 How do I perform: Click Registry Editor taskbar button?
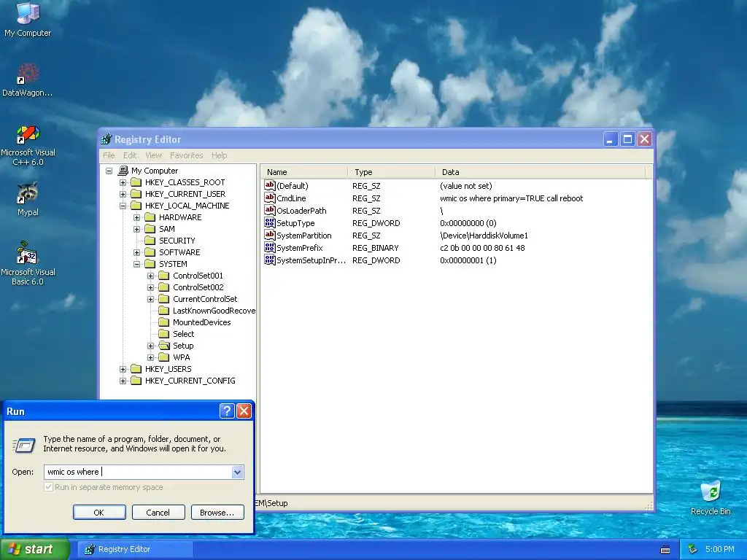click(x=135, y=550)
